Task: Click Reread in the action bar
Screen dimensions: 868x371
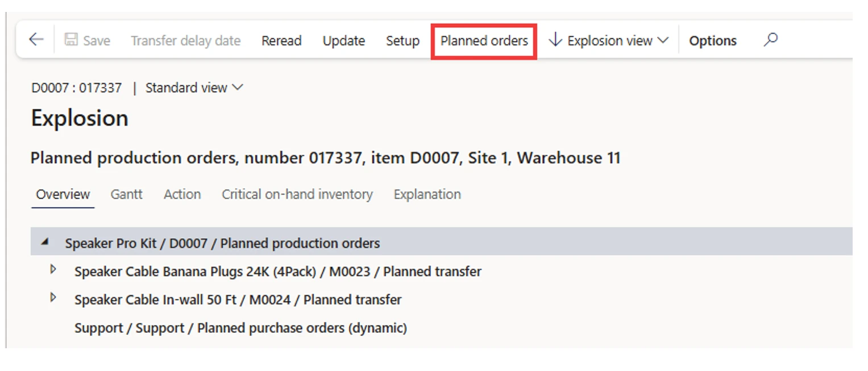Action: [281, 41]
